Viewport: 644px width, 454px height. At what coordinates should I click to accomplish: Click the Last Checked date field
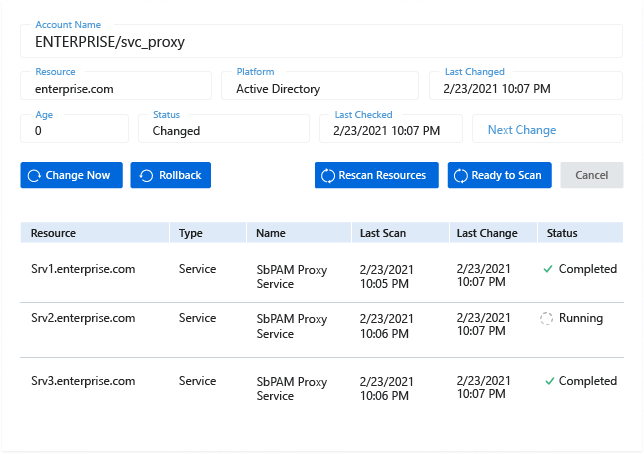(391, 128)
